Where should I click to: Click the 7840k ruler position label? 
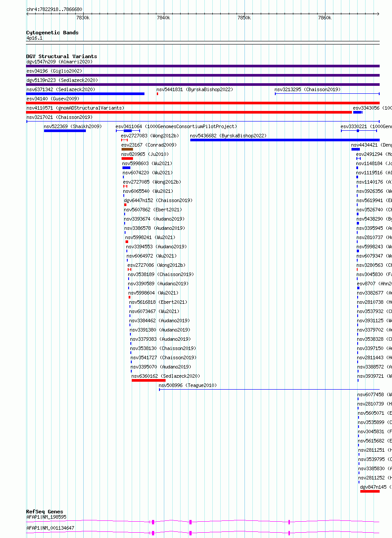(x=163, y=18)
